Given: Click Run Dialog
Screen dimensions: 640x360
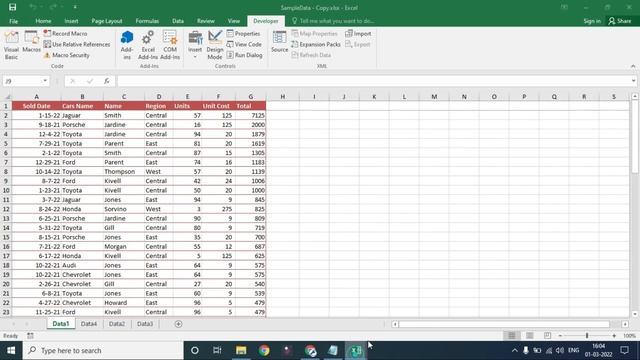Looking at the screenshot, I should (244, 55).
